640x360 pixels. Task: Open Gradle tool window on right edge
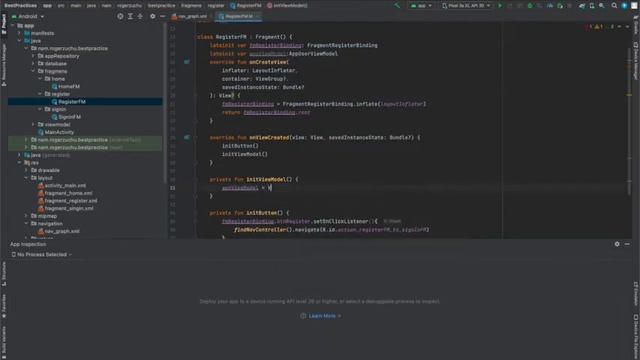pos(636,25)
